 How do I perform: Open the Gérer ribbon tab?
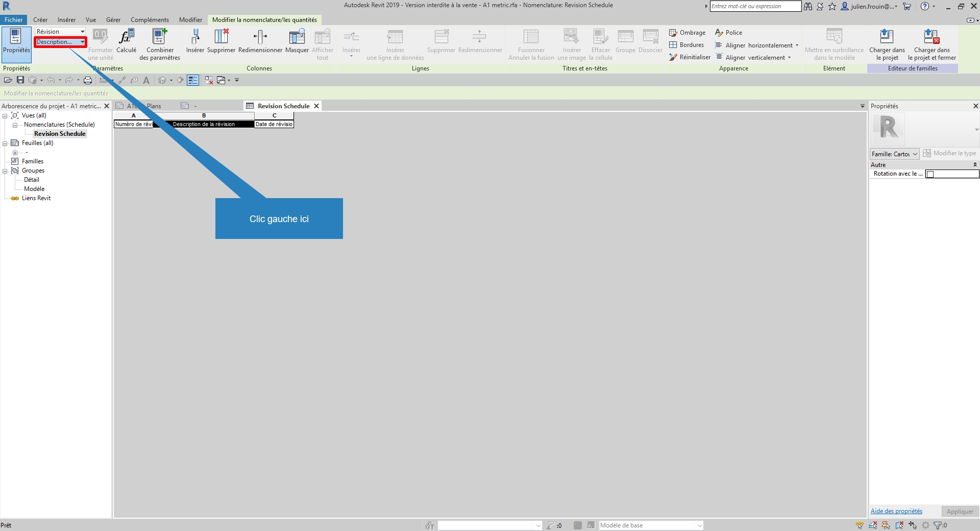point(113,20)
